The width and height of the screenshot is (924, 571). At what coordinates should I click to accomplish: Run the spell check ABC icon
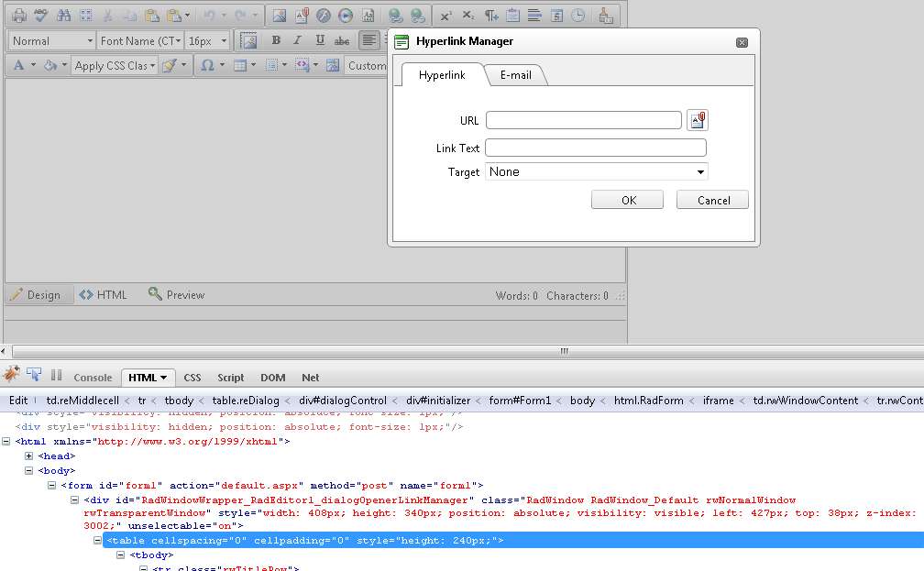(x=40, y=16)
